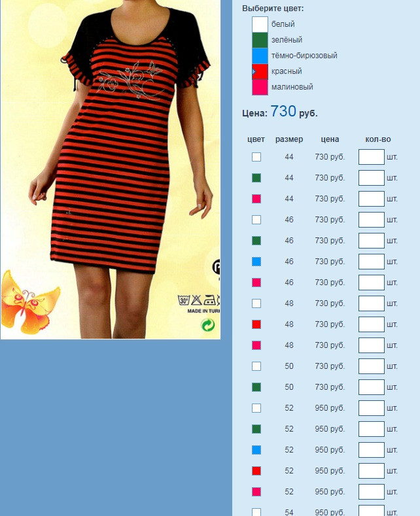The image size is (420, 516).
Task: Click quantity field for white size 50
Action: 372,366
